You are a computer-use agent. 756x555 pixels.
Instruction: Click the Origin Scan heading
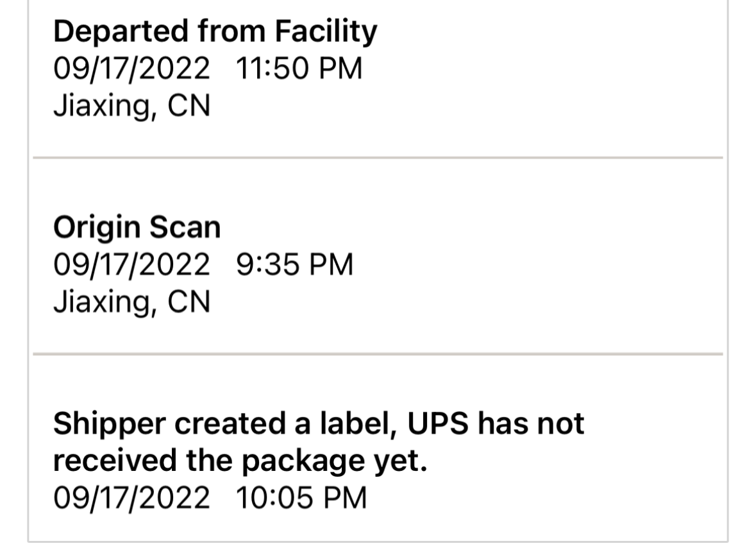137,228
